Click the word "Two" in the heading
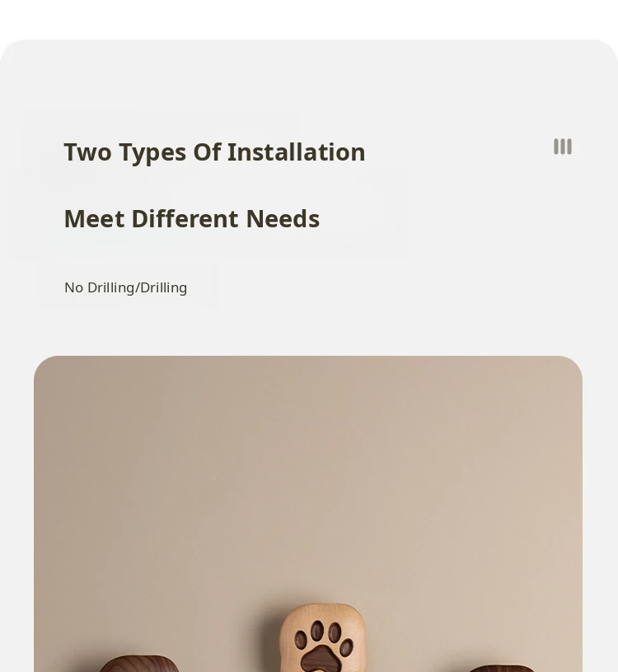618x672 pixels. [x=88, y=152]
